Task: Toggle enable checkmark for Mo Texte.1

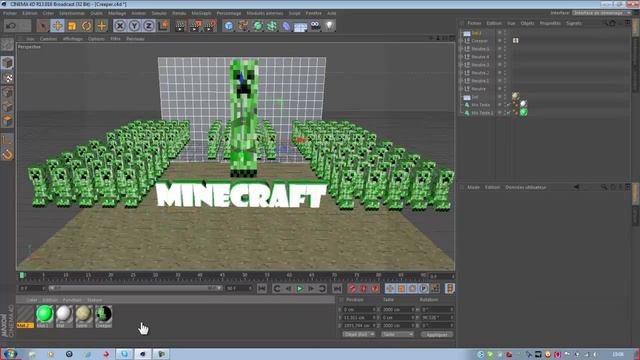Action: [x=508, y=113]
